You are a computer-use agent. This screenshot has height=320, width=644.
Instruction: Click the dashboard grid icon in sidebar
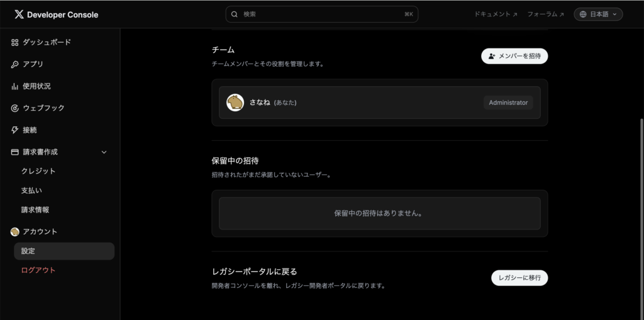pyautogui.click(x=15, y=42)
